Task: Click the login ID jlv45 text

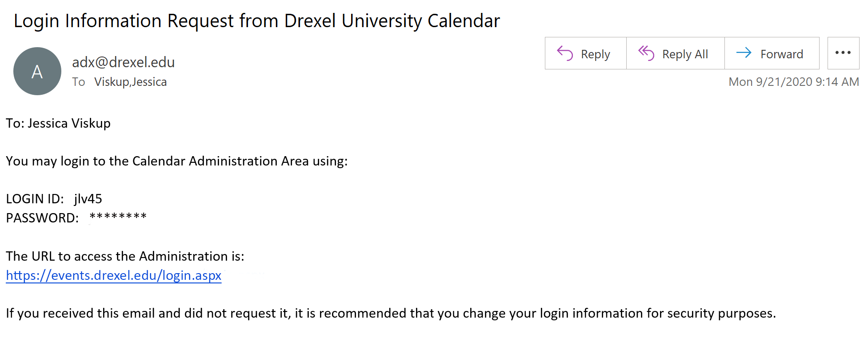Action: [x=88, y=199]
